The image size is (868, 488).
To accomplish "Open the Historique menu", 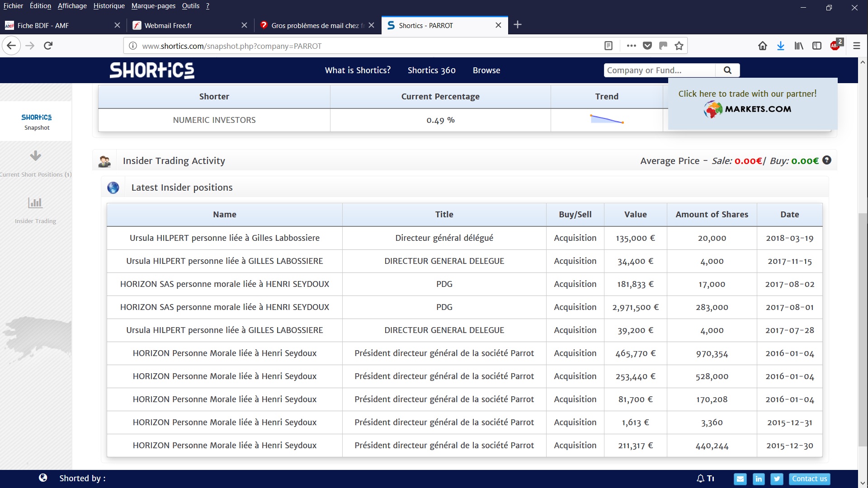I will click(x=109, y=6).
